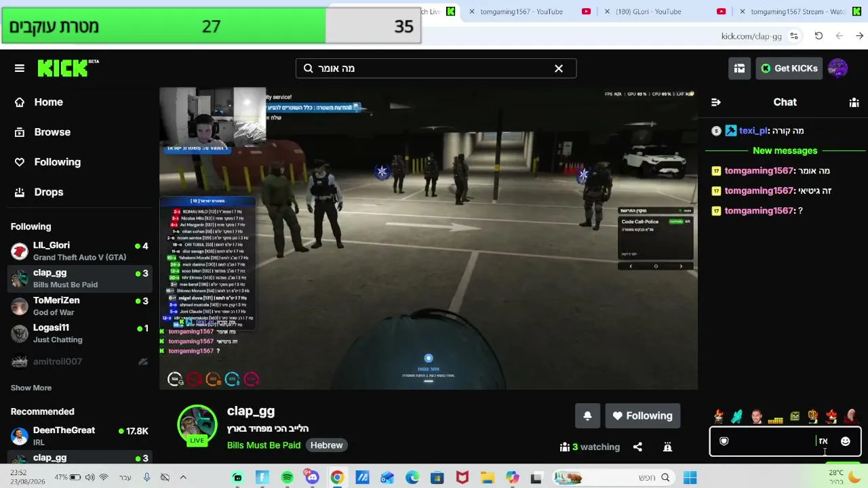Open Logasi11's Just Chatting stream
The width and height of the screenshot is (868, 488).
[x=80, y=333]
